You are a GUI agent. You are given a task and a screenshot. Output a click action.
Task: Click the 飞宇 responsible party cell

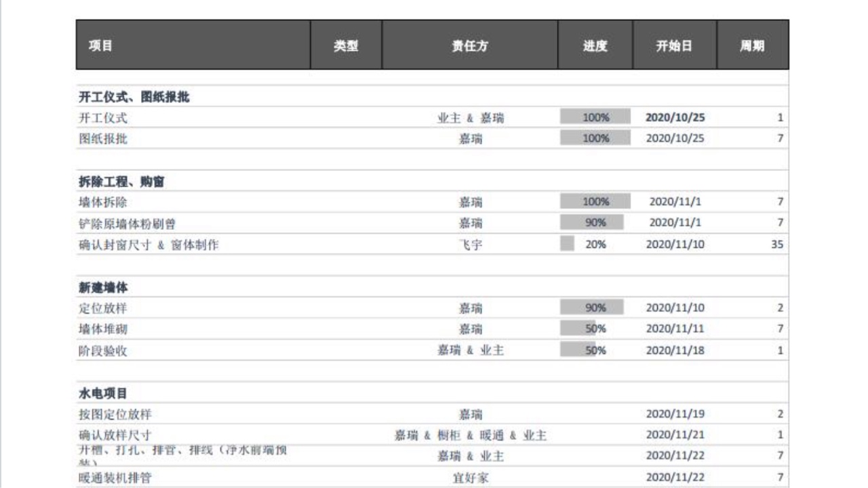coord(471,244)
